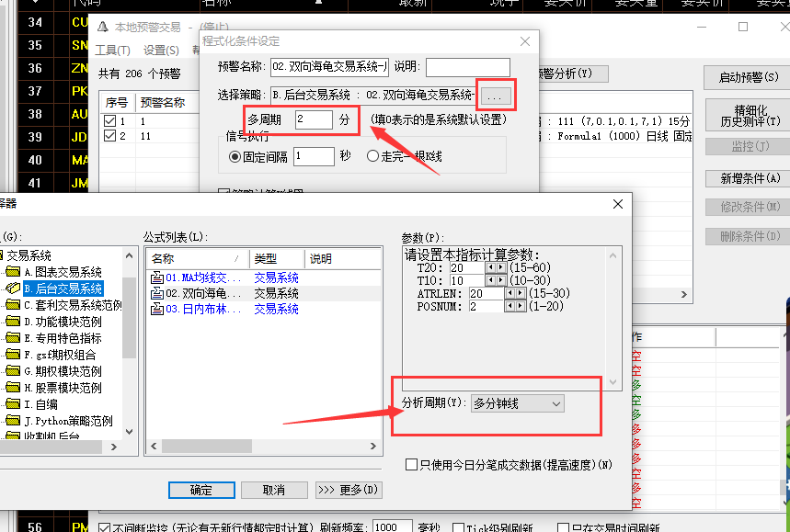Click 刷新频率 input showing 1000
Screen dimensions: 790x532
(393, 526)
